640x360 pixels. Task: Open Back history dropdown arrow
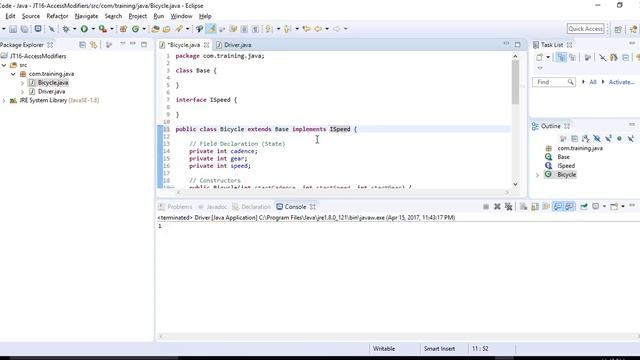[327, 29]
